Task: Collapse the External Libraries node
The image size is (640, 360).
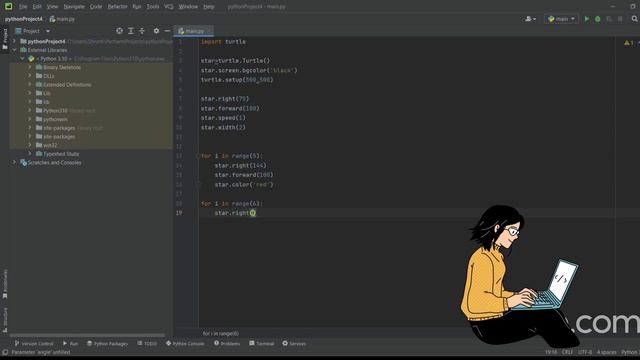Action: click(14, 50)
